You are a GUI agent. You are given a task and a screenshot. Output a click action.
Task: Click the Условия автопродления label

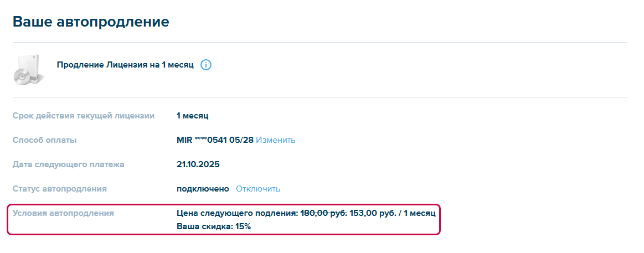63,213
